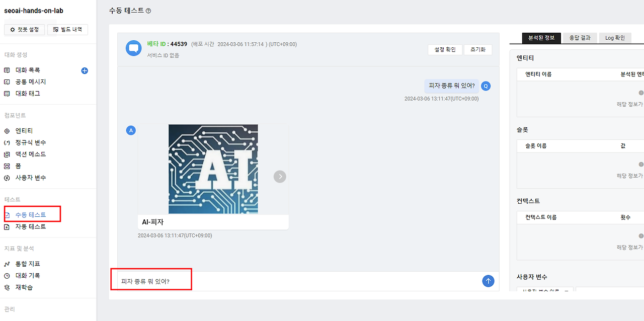The height and width of the screenshot is (321, 644).
Task: Go to 대화 태그 page
Action: point(28,94)
